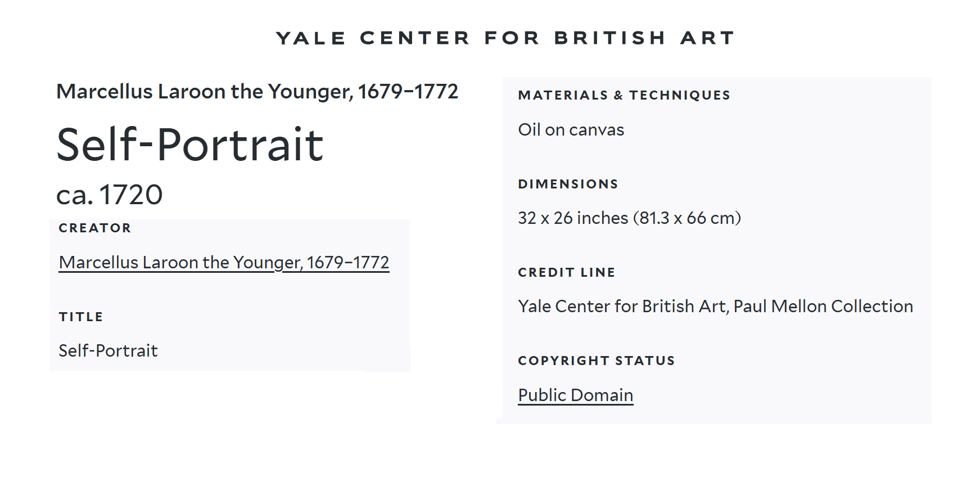Viewport: 980px width, 486px height.
Task: Click the CREDIT LINE label
Action: [566, 272]
